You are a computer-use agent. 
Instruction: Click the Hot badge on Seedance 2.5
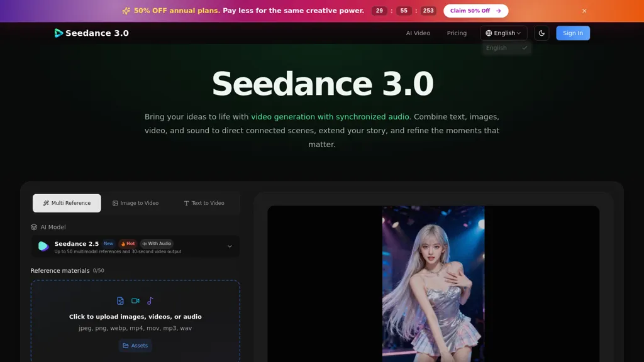point(128,244)
